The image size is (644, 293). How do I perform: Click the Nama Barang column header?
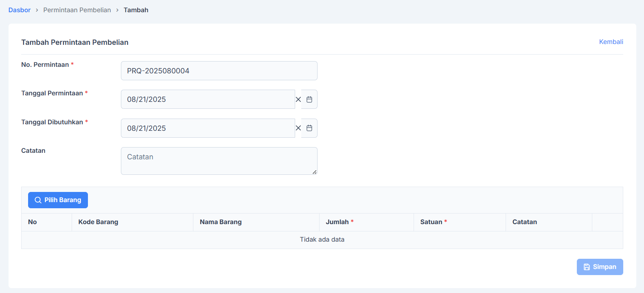coord(221,222)
